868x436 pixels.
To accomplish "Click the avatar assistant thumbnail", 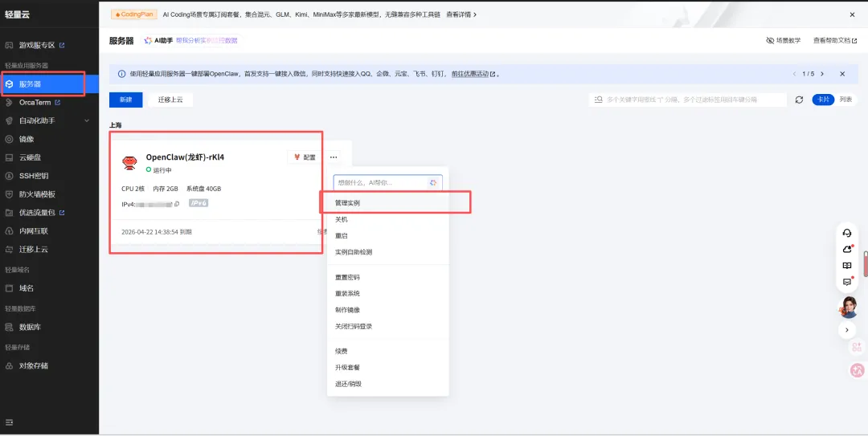I will tap(848, 307).
